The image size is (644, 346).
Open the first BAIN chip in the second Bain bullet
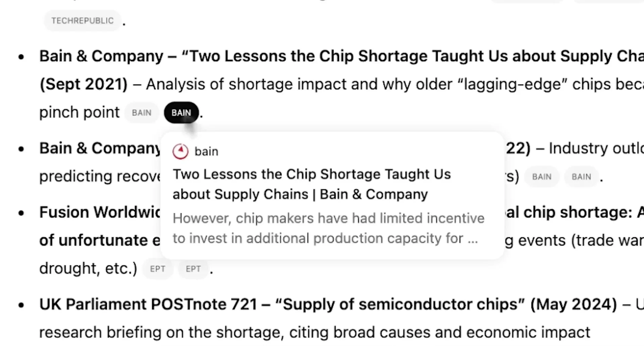click(541, 177)
